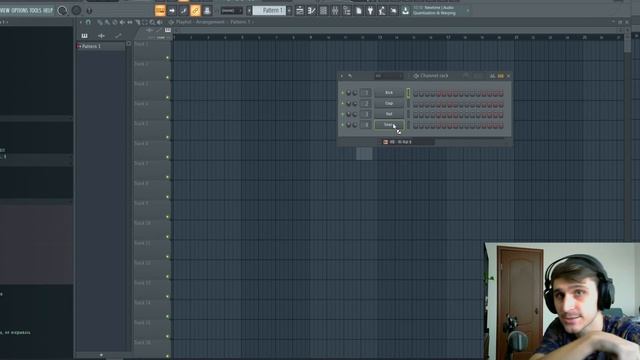Adjust the Kick channel volume knob
The image size is (640, 360).
[x=355, y=93]
